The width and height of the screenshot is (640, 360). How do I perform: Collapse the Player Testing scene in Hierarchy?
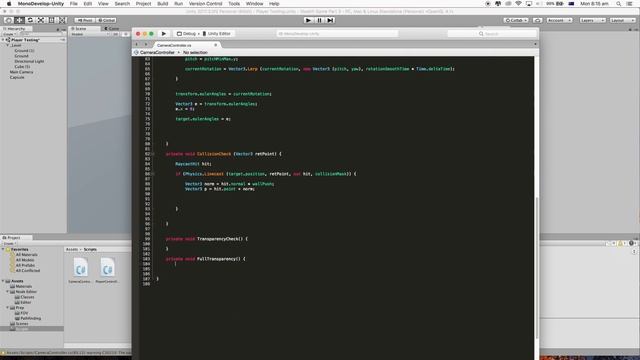(x=3, y=40)
